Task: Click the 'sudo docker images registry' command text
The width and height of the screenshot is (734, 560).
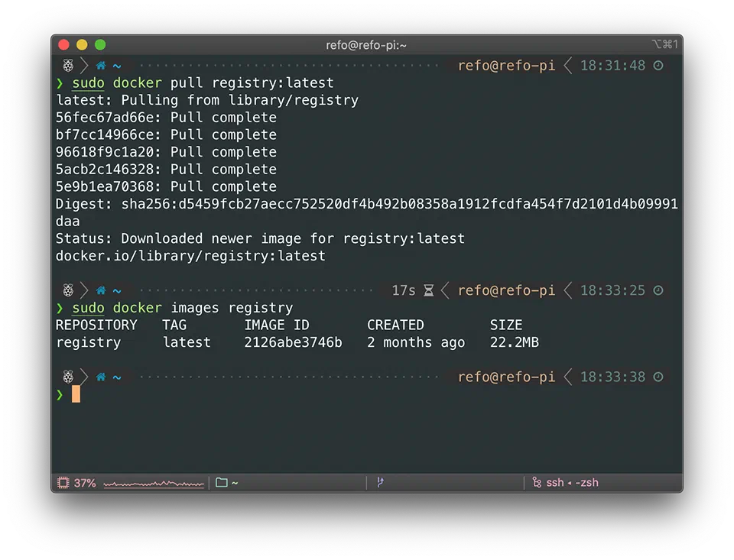Action: (x=182, y=308)
